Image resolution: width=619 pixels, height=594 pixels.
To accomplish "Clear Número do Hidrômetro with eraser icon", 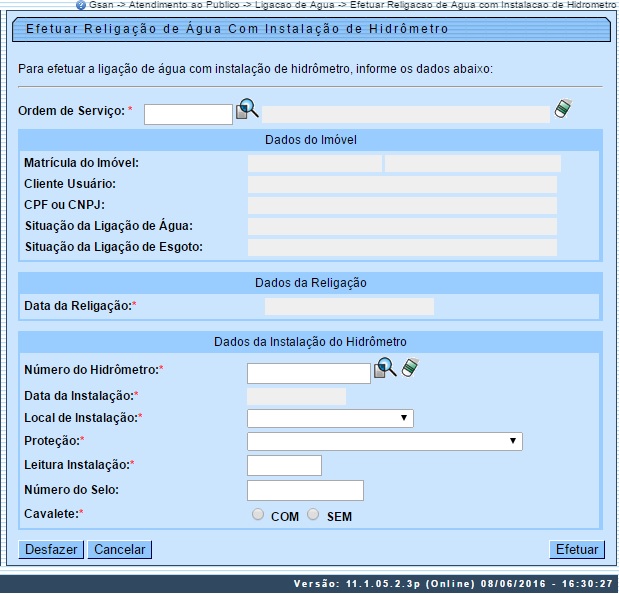I will (409, 369).
